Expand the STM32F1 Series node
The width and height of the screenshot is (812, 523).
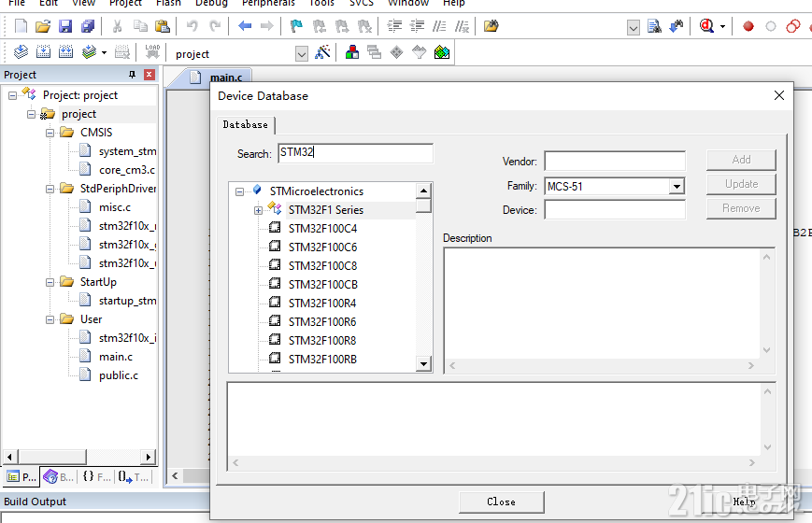click(258, 210)
